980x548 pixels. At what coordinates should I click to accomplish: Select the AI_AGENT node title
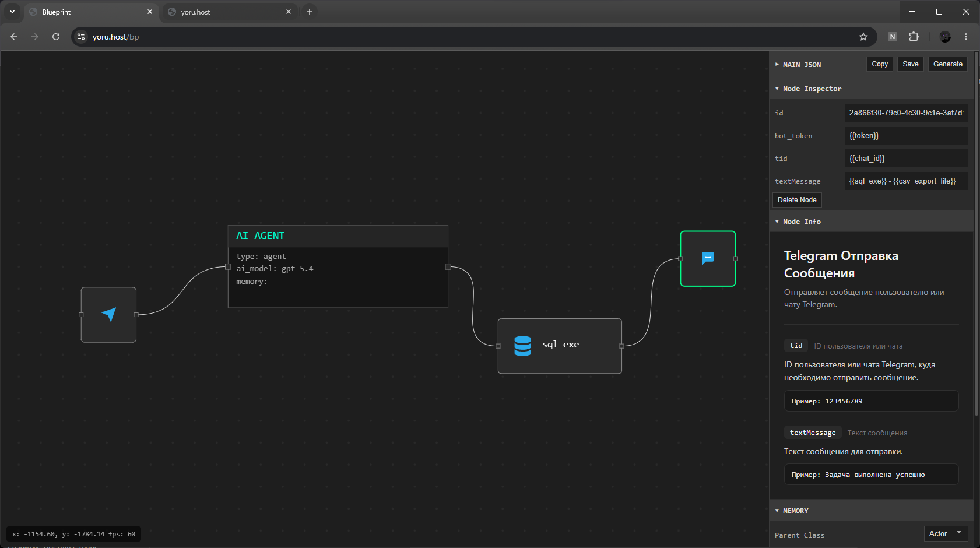pos(260,236)
